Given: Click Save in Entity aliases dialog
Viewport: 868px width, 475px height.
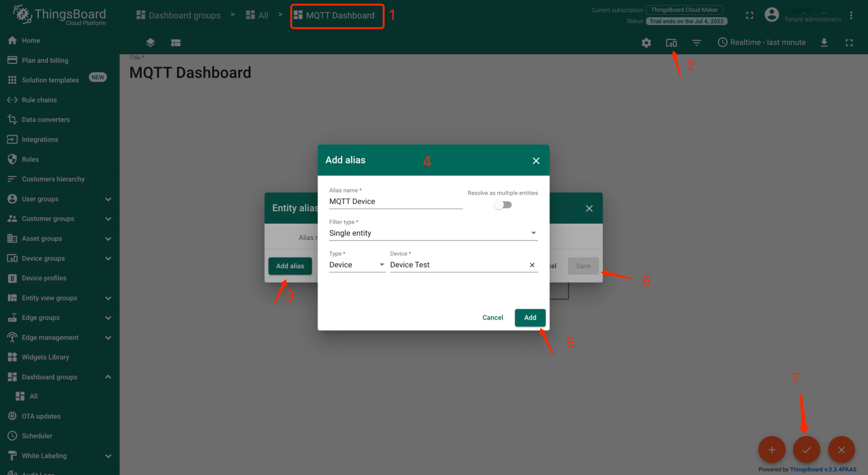Looking at the screenshot, I should [x=583, y=266].
